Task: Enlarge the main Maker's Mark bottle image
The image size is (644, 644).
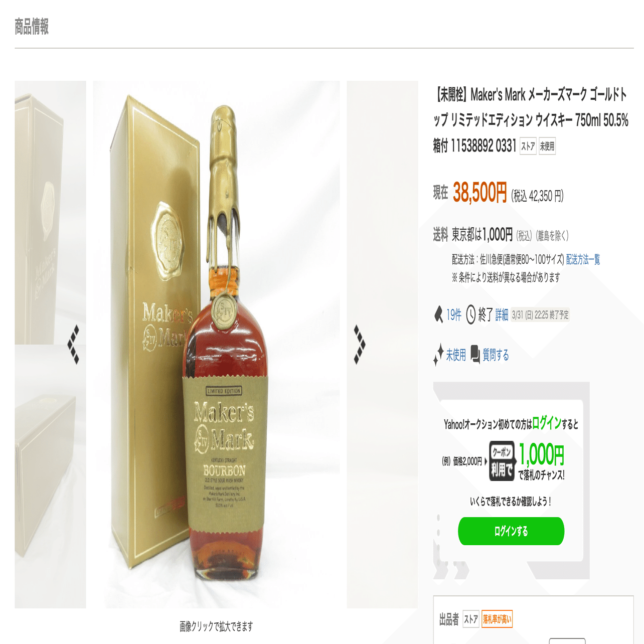Action: coord(216,345)
